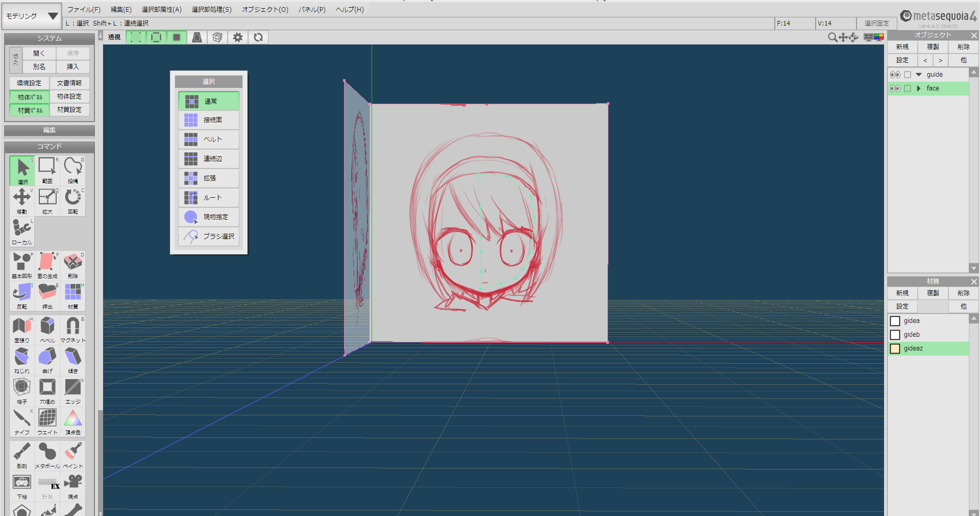Viewport: 980px width, 516px height.
Task: Open the ローカル local coordinates tool
Action: [x=22, y=232]
